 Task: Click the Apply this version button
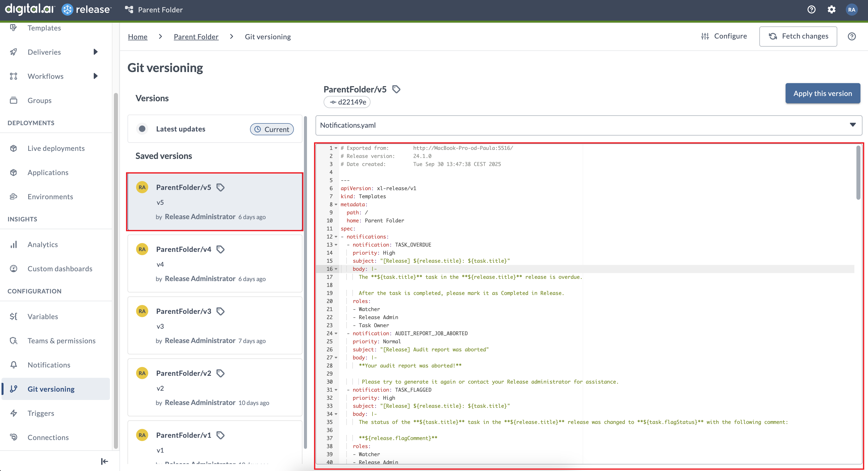(x=823, y=93)
